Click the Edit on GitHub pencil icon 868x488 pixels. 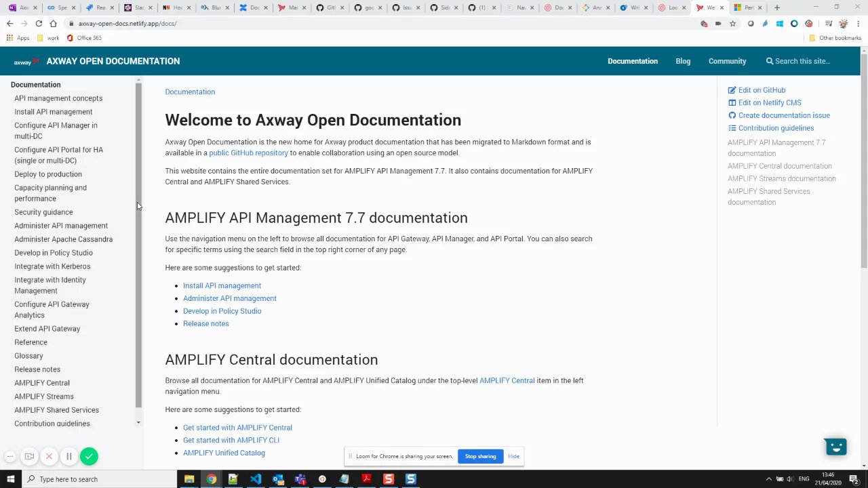[x=732, y=90]
